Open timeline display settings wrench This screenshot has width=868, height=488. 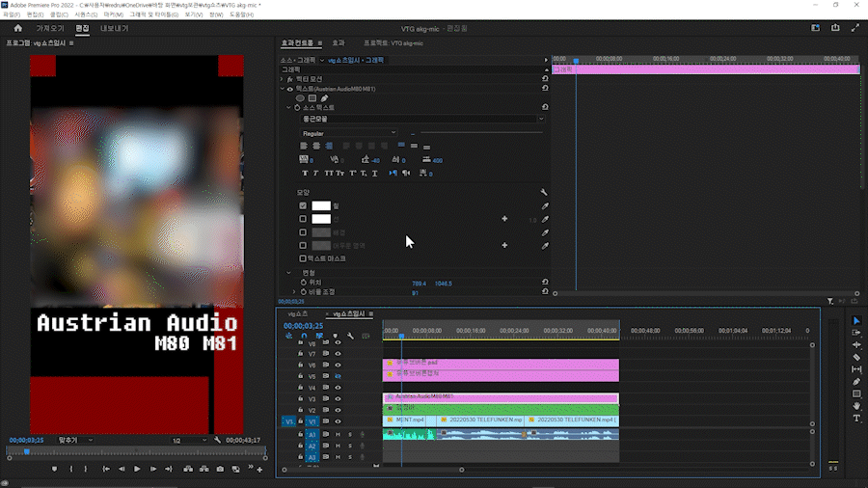tap(350, 336)
